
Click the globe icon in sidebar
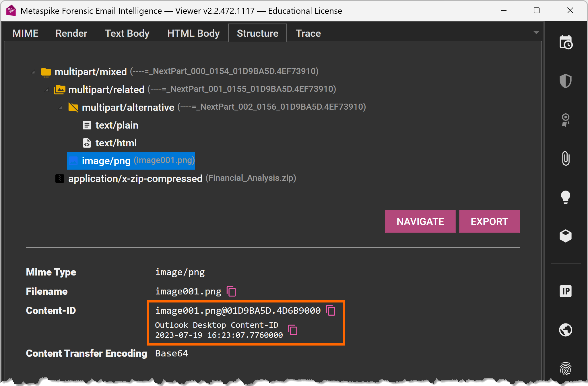566,330
